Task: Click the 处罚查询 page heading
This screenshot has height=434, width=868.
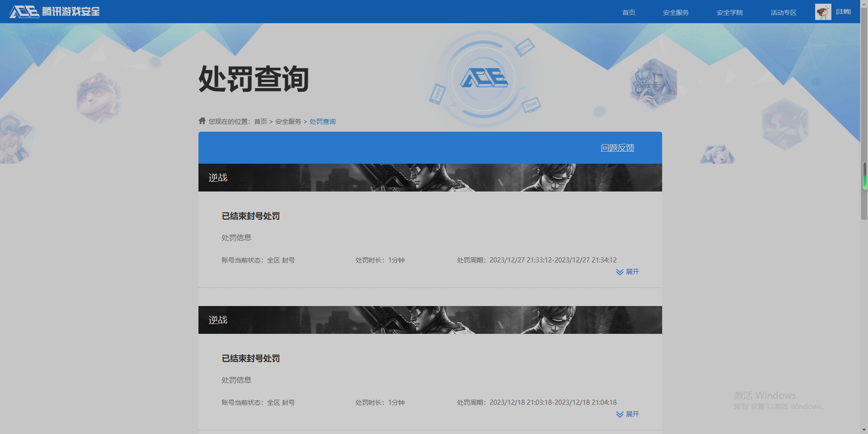Action: pos(254,79)
